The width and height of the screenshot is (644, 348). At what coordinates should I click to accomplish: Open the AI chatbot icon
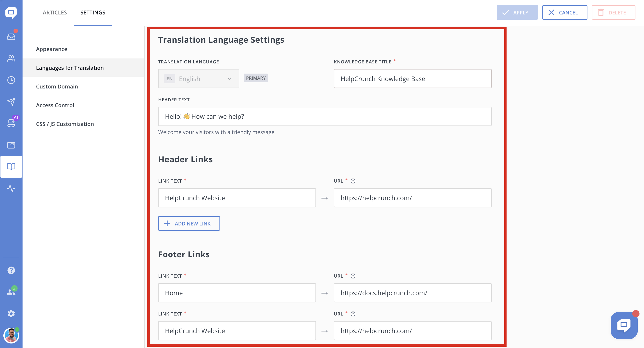(11, 123)
